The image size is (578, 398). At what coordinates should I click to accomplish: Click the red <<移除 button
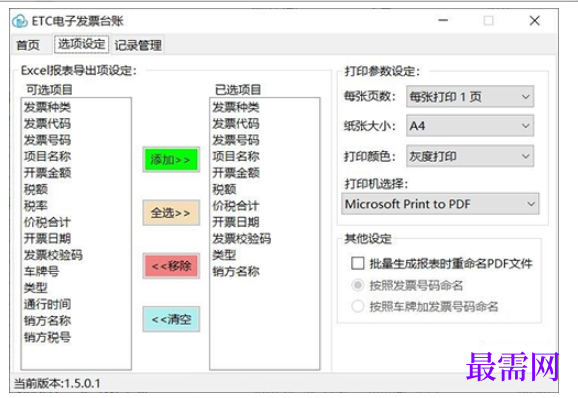pyautogui.click(x=171, y=266)
